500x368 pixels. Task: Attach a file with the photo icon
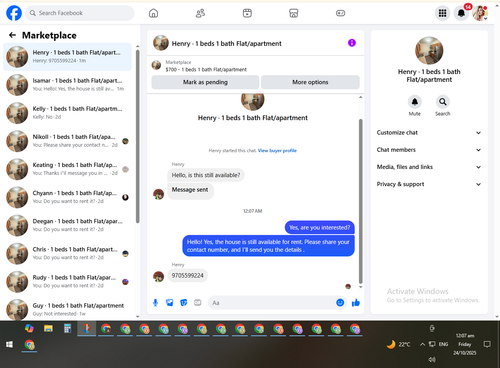tap(170, 303)
